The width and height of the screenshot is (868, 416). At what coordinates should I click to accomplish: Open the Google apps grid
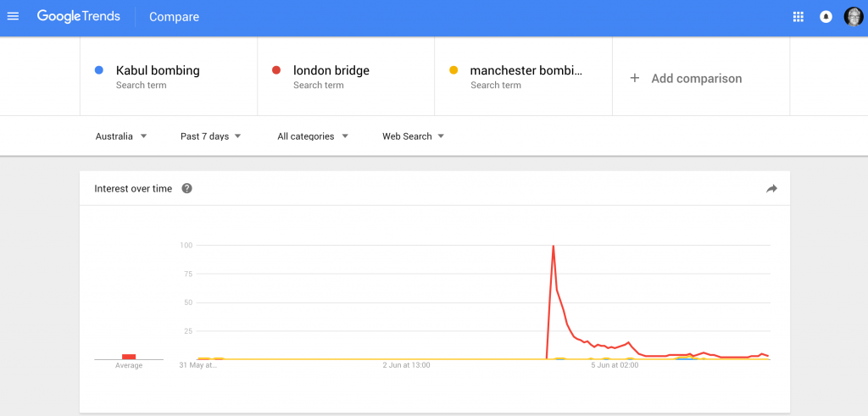click(x=798, y=16)
